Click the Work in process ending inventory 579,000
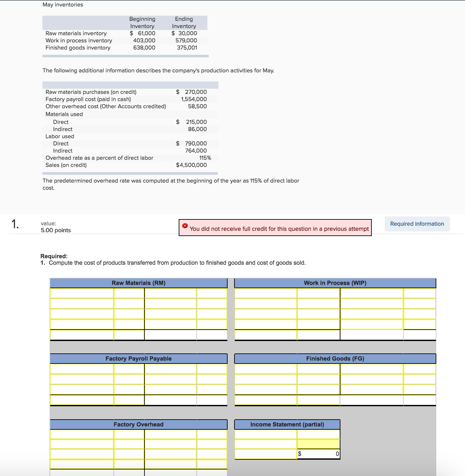The image size is (465, 476). tap(186, 40)
